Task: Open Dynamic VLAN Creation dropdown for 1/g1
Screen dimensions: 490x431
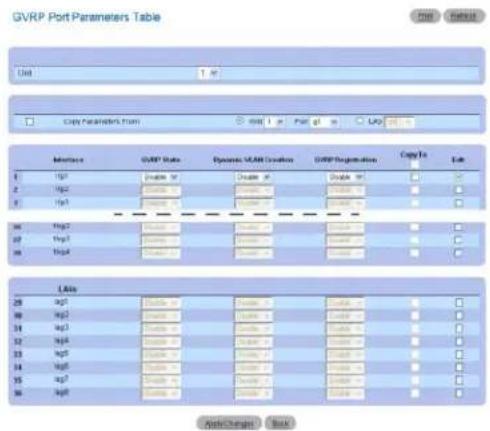Action: (x=253, y=177)
